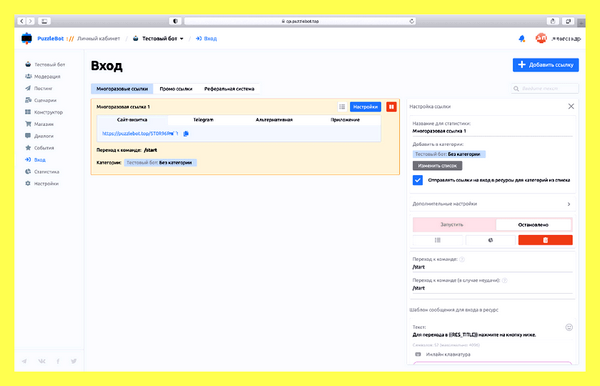The height and width of the screenshot is (386, 600).
Task: Reload the page with the refresh icon
Action: (x=411, y=21)
